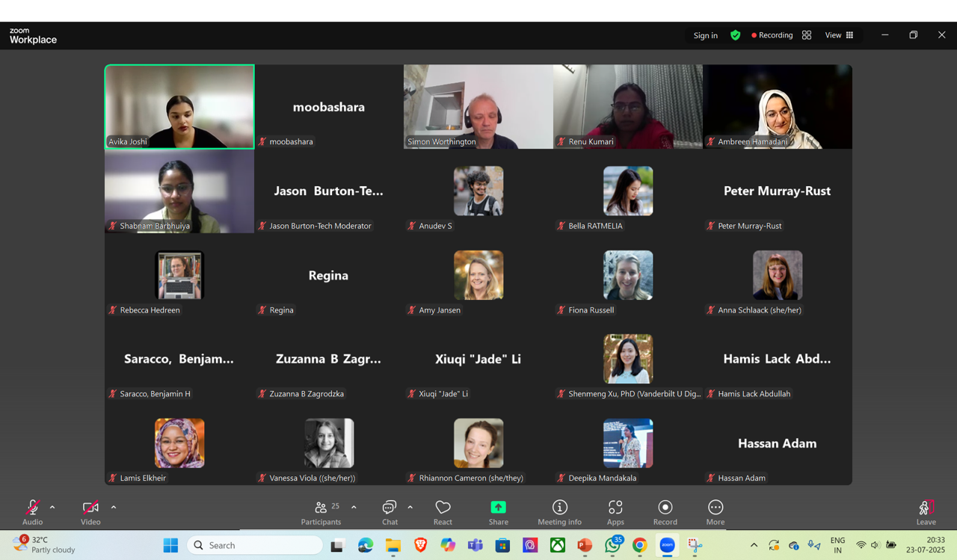Open File Explorer from the taskbar
The width and height of the screenshot is (957, 560).
point(393,545)
